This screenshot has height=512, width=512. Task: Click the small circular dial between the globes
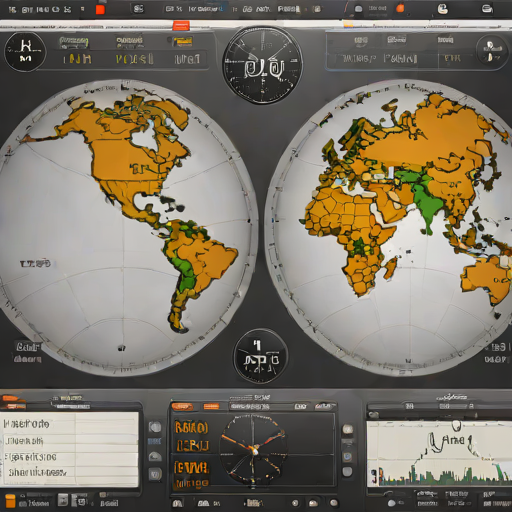[x=261, y=357]
